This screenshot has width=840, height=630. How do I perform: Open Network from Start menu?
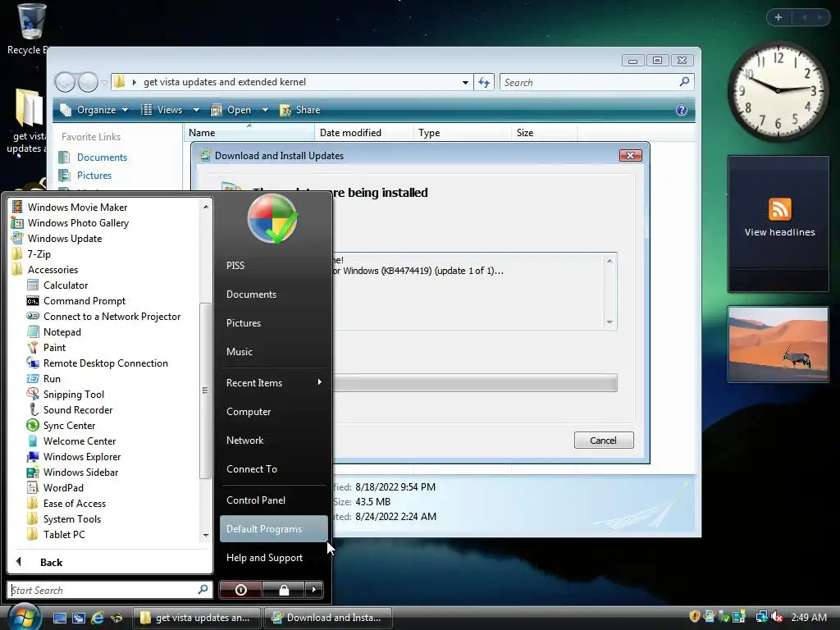244,440
